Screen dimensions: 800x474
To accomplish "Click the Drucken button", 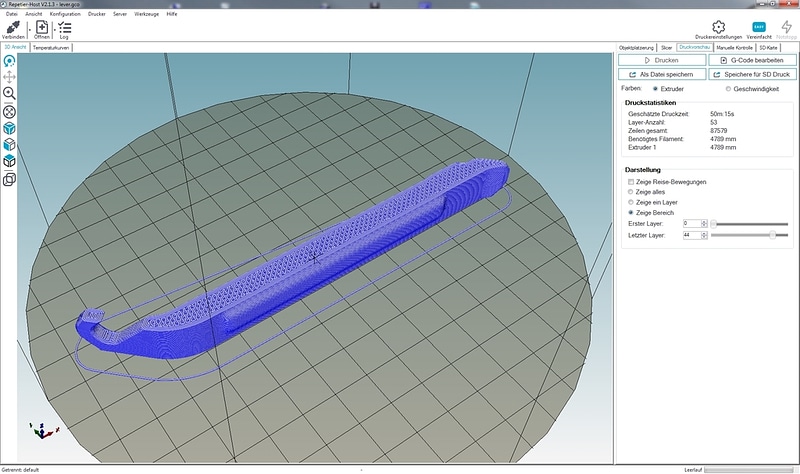I will [x=662, y=60].
